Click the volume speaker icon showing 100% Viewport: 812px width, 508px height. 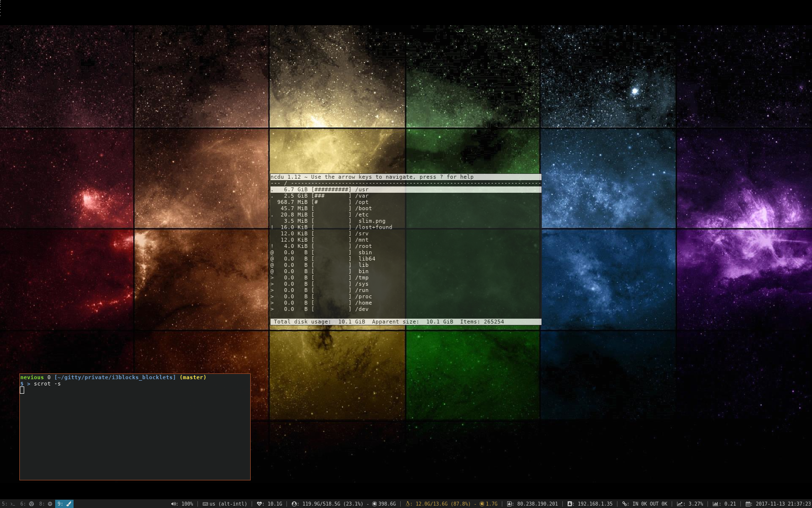(174, 504)
